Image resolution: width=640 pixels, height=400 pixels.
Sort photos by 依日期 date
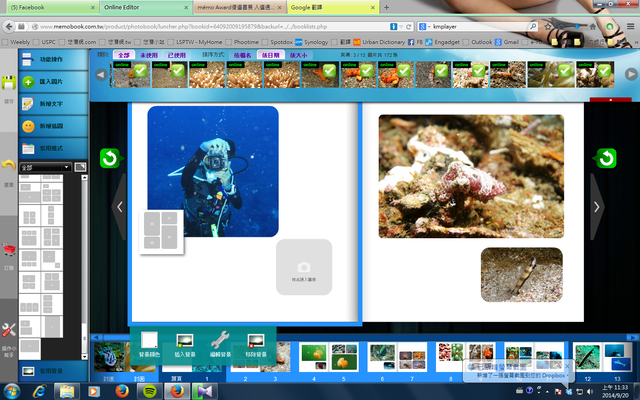(271, 55)
